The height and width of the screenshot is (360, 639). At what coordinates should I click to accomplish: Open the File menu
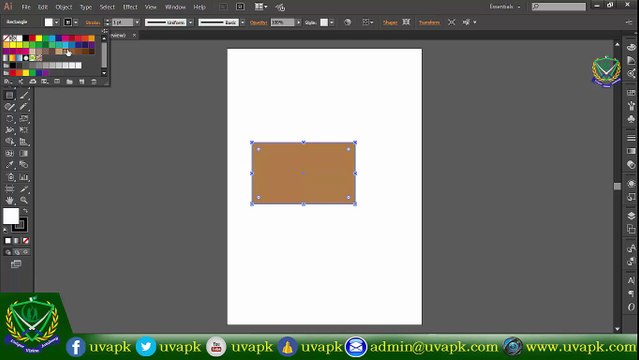(x=26, y=7)
